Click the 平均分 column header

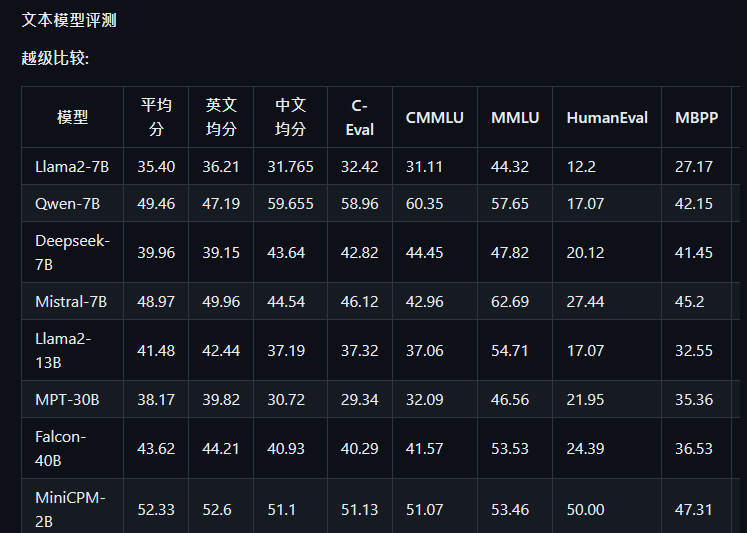click(156, 117)
